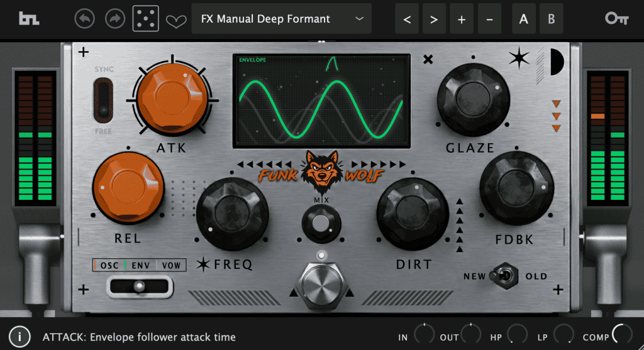
Task: Go to the previous preset
Action: [407, 19]
